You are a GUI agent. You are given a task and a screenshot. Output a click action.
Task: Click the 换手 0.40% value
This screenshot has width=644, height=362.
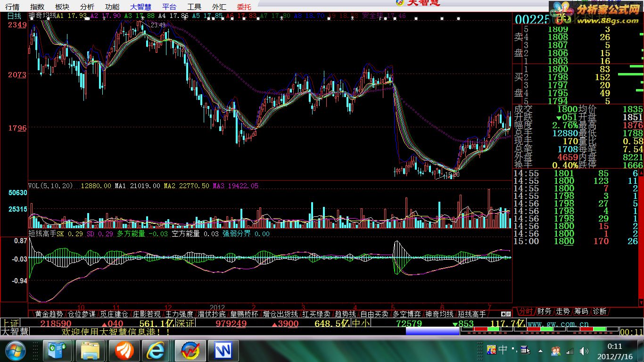(565, 165)
